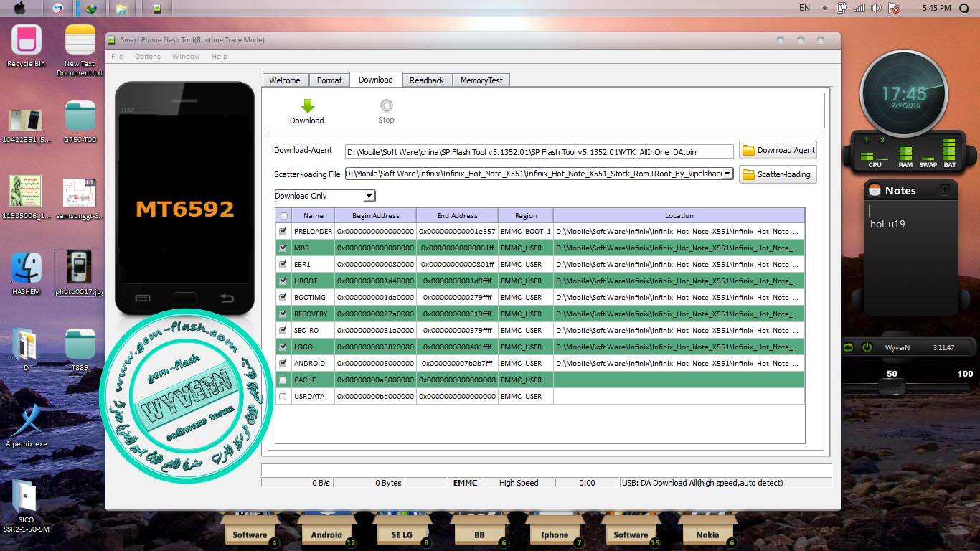Viewport: 980px width, 551px height.
Task: Switch to the Welcome tab
Action: click(285, 80)
